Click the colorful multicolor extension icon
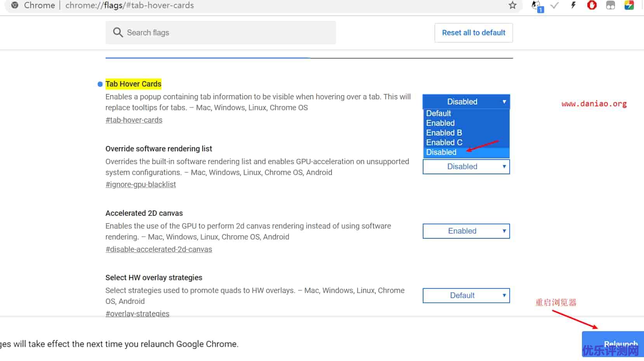Viewport: 644px width, 361px height. point(629,5)
